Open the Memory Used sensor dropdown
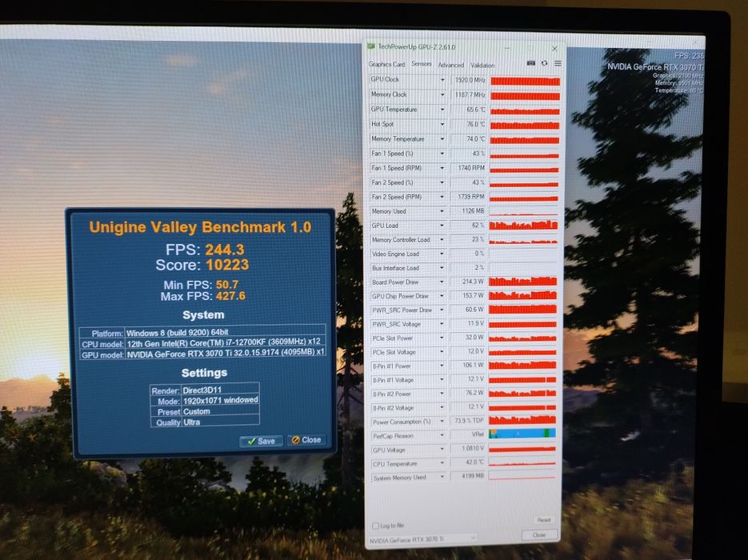The width and height of the screenshot is (748, 560). point(442,211)
